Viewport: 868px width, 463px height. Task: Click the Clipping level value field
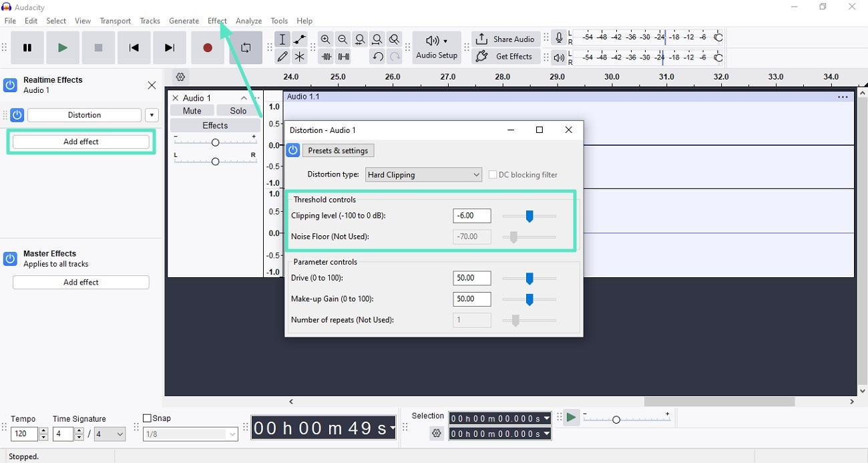click(x=472, y=216)
